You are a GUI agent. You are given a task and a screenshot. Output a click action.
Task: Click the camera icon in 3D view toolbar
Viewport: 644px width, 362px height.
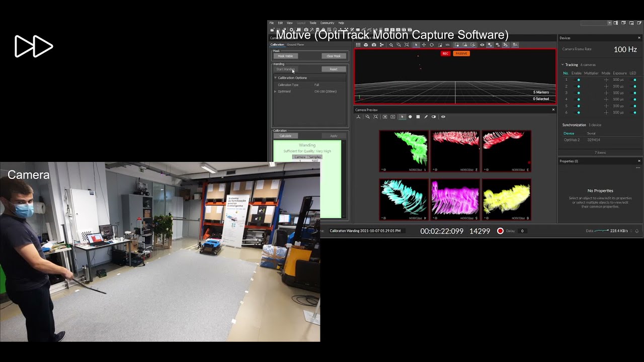374,45
